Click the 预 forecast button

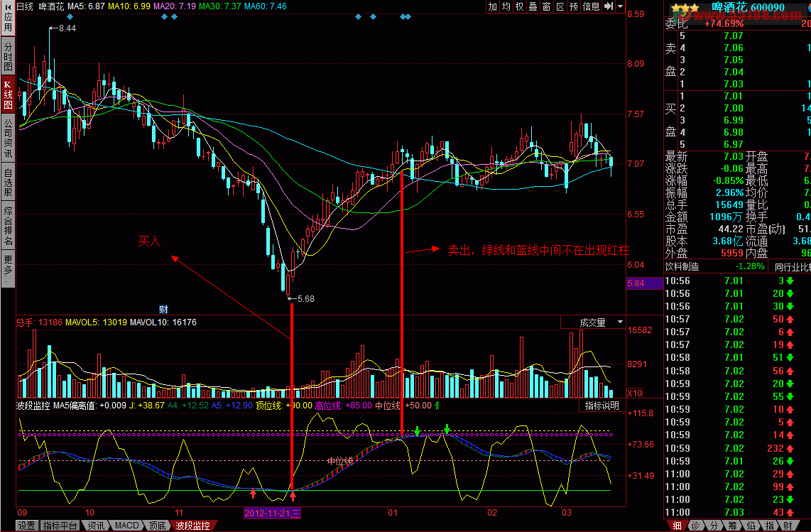coord(573,6)
